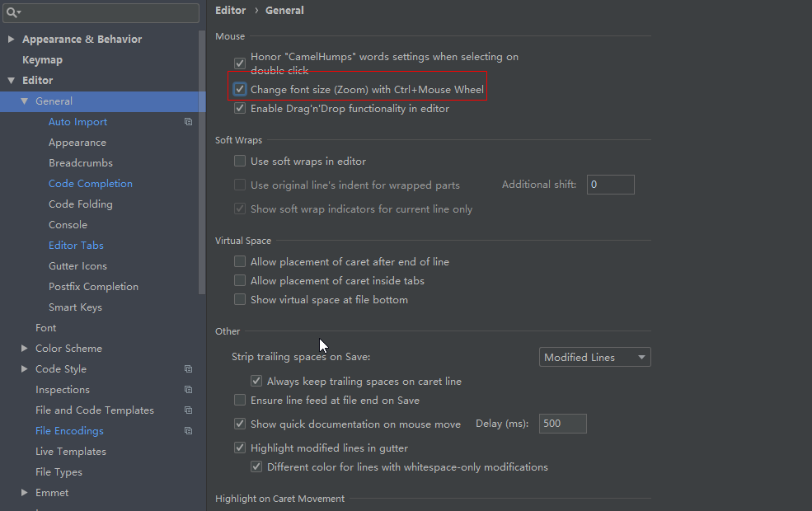Click the project-level icon beside Auto Import
Screen dimensions: 812x511
pyautogui.click(x=188, y=122)
